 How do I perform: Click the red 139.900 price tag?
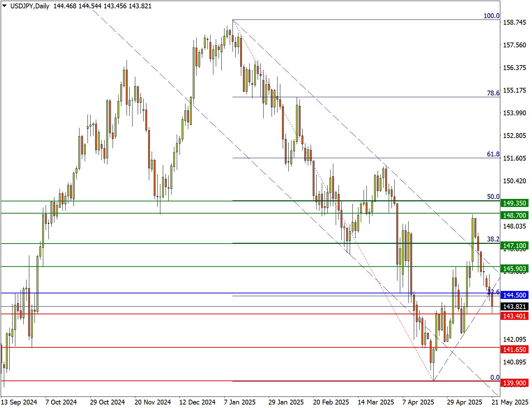coord(514,383)
